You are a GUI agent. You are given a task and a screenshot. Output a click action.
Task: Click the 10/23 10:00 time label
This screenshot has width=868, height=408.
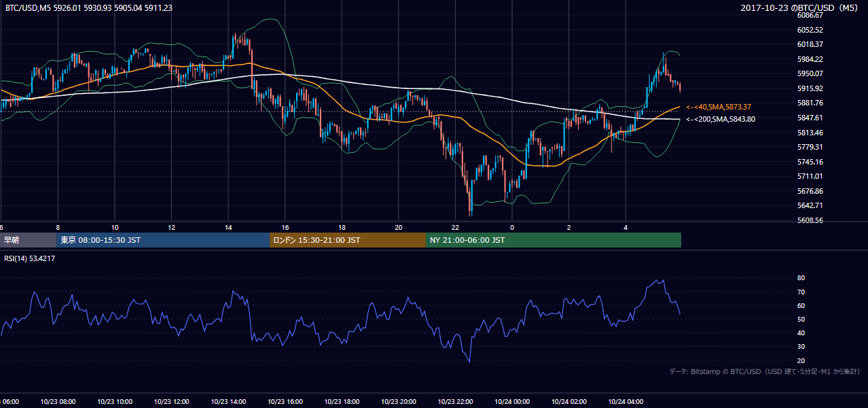115,401
